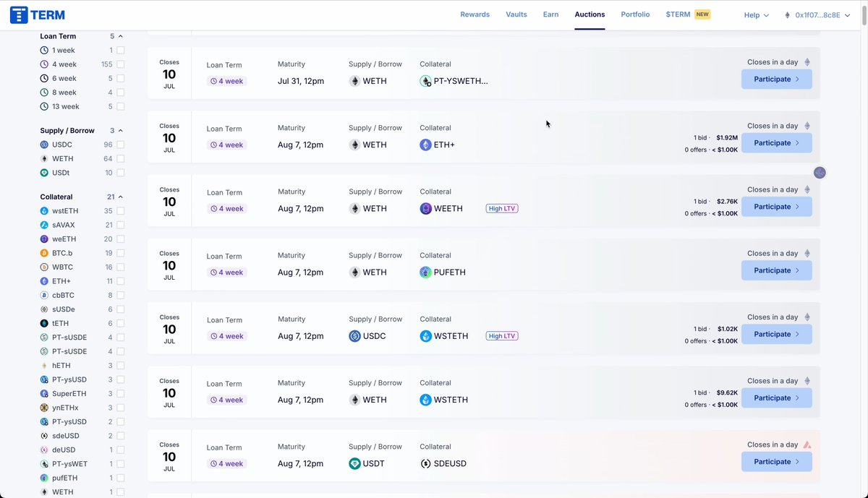Viewport: 868px width, 498px height.
Task: Click the SDEUSD collateral token icon
Action: pos(425,463)
